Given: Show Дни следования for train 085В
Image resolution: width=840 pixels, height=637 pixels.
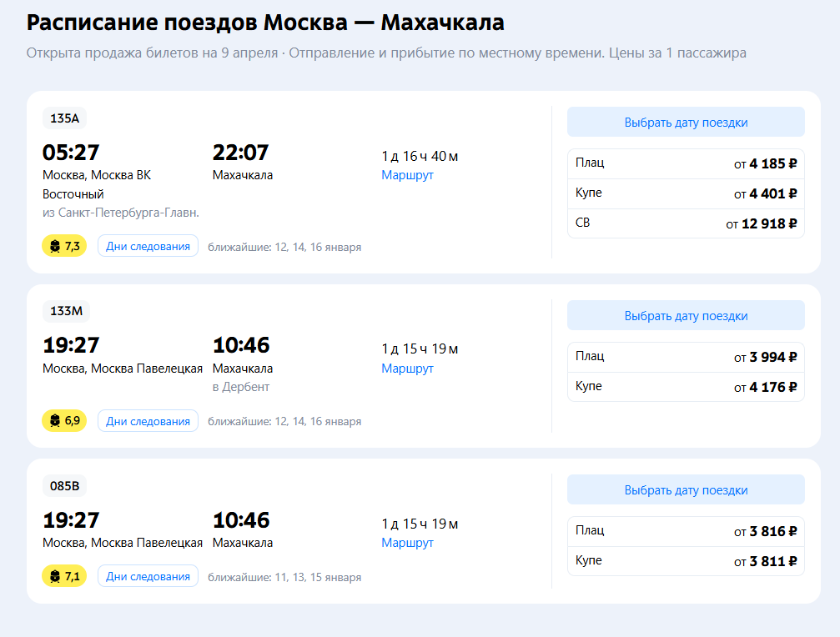Looking at the screenshot, I should click(148, 576).
